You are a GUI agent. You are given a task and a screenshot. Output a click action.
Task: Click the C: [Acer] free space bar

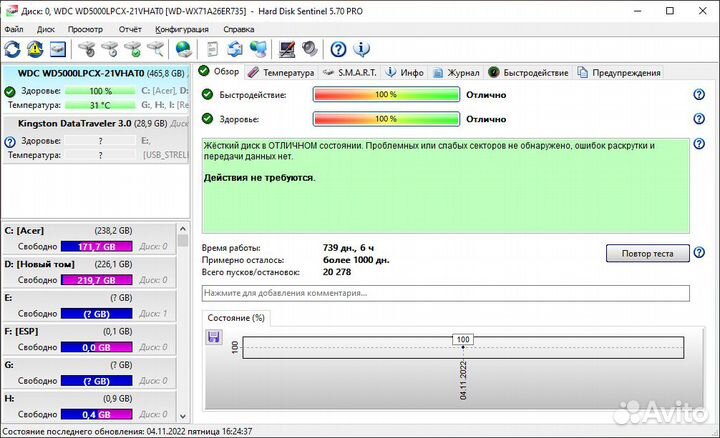96,247
